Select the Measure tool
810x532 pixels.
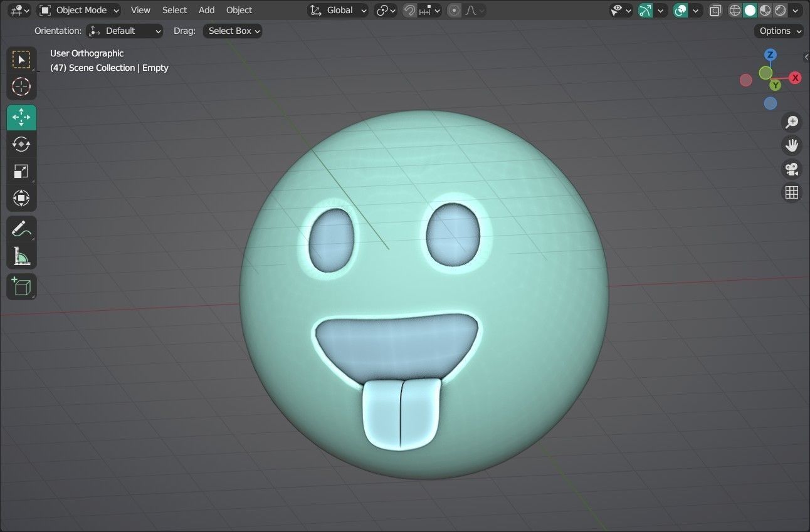(21, 256)
